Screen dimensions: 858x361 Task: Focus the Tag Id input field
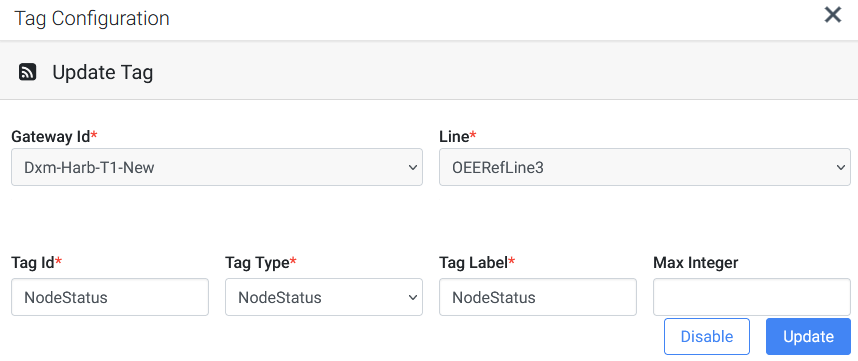(110, 297)
